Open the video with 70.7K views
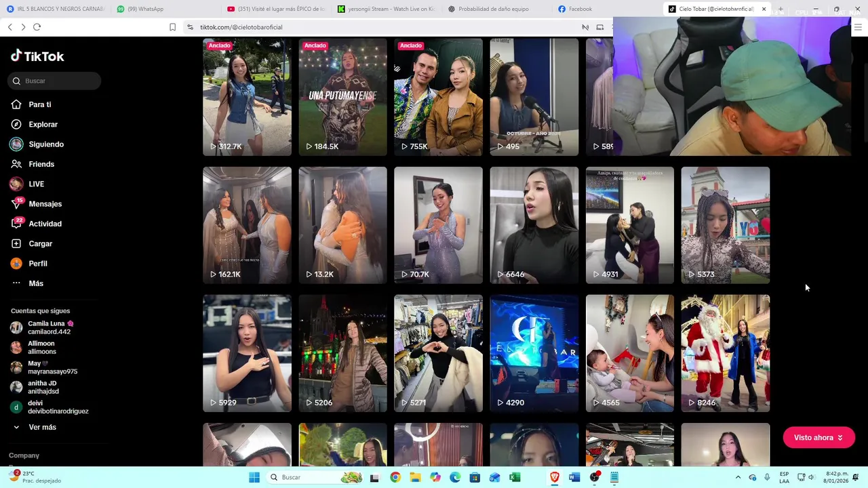868x488 pixels. click(438, 225)
